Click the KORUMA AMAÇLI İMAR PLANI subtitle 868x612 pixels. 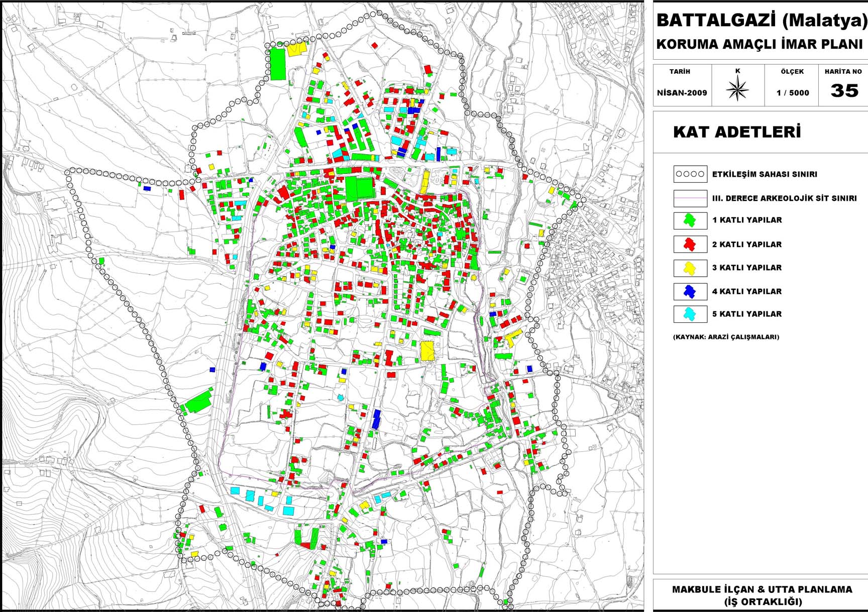click(x=759, y=44)
